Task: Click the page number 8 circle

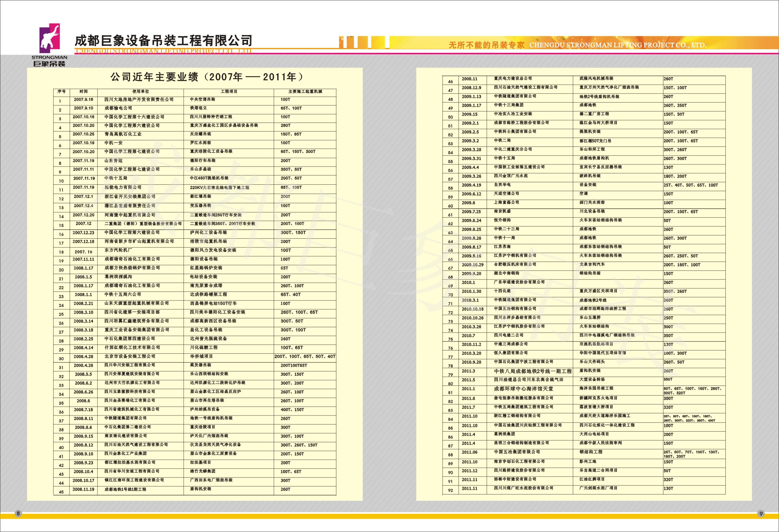Action: 18,513
